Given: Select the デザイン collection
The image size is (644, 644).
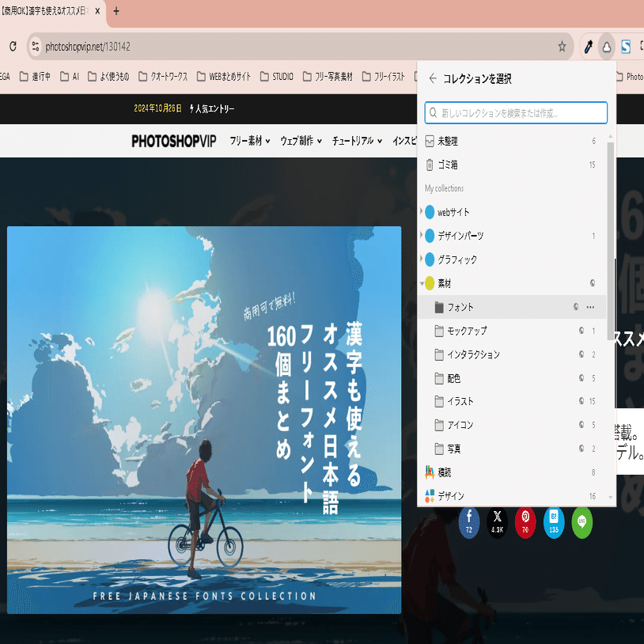Looking at the screenshot, I should coord(512,496).
